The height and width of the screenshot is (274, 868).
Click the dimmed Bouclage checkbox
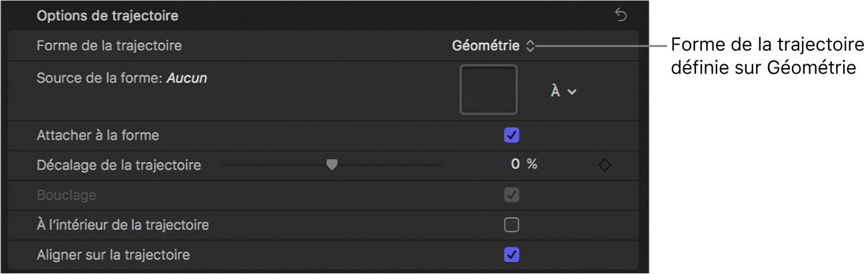(512, 195)
